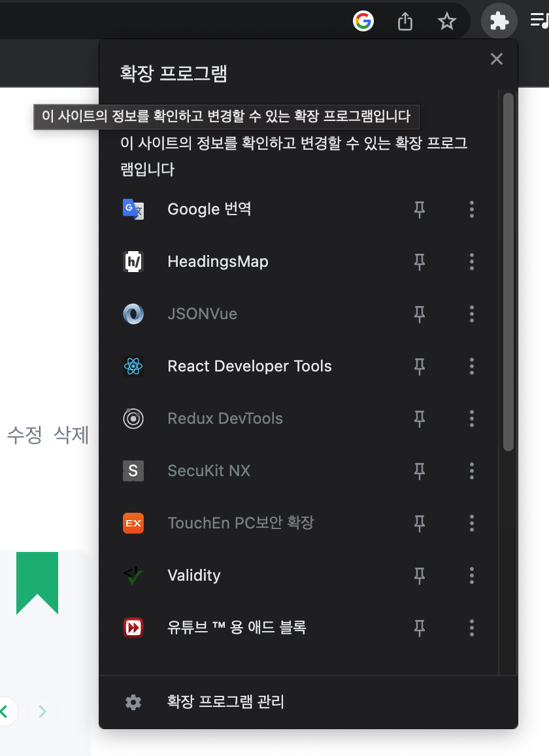The width and height of the screenshot is (549, 756).
Task: Click the 수정 link on the page
Action: point(25,435)
